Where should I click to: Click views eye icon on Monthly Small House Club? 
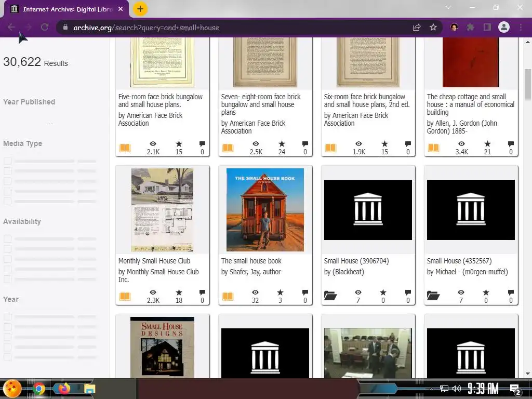tap(153, 292)
